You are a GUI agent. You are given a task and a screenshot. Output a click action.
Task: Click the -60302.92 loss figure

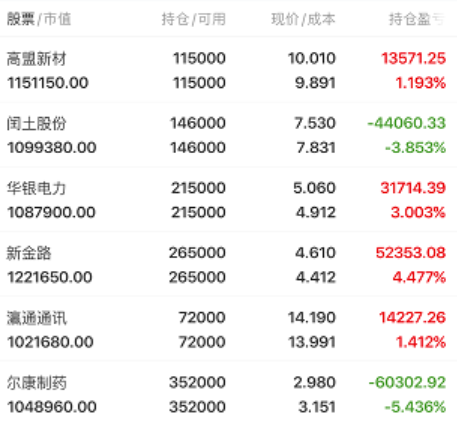407,382
